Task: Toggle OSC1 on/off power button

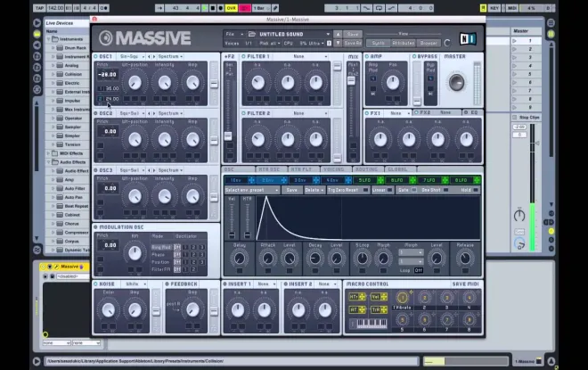Action: [96, 56]
